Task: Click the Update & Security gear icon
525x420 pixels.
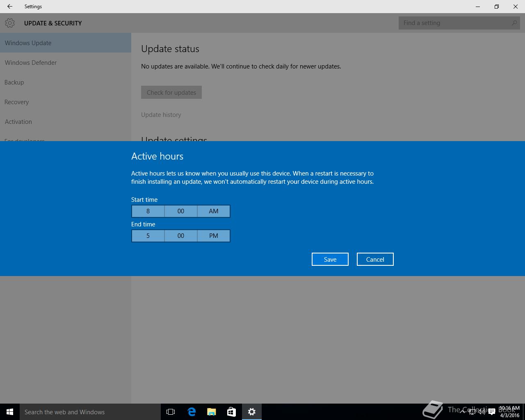Action: [x=10, y=23]
